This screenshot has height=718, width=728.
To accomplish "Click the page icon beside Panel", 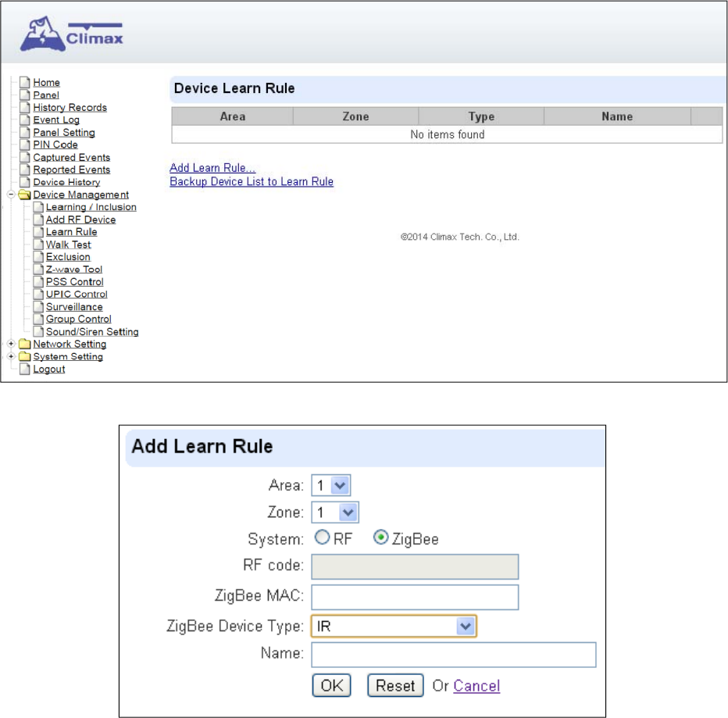I will click(x=25, y=95).
